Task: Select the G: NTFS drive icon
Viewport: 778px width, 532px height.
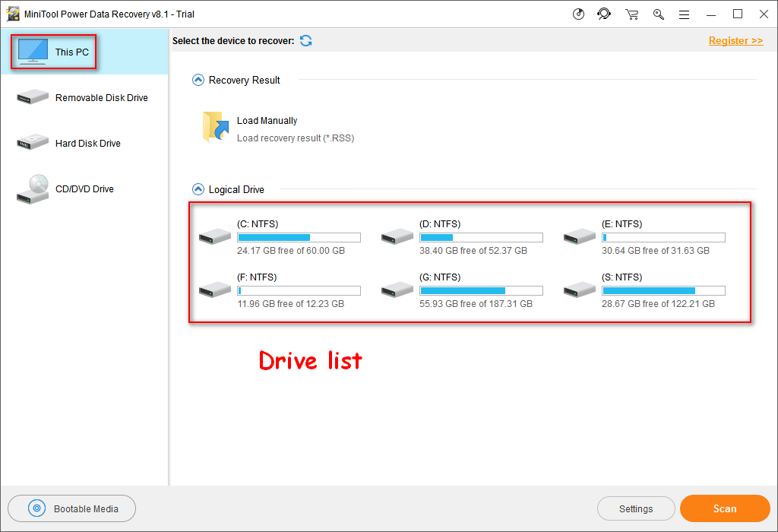Action: (x=397, y=290)
